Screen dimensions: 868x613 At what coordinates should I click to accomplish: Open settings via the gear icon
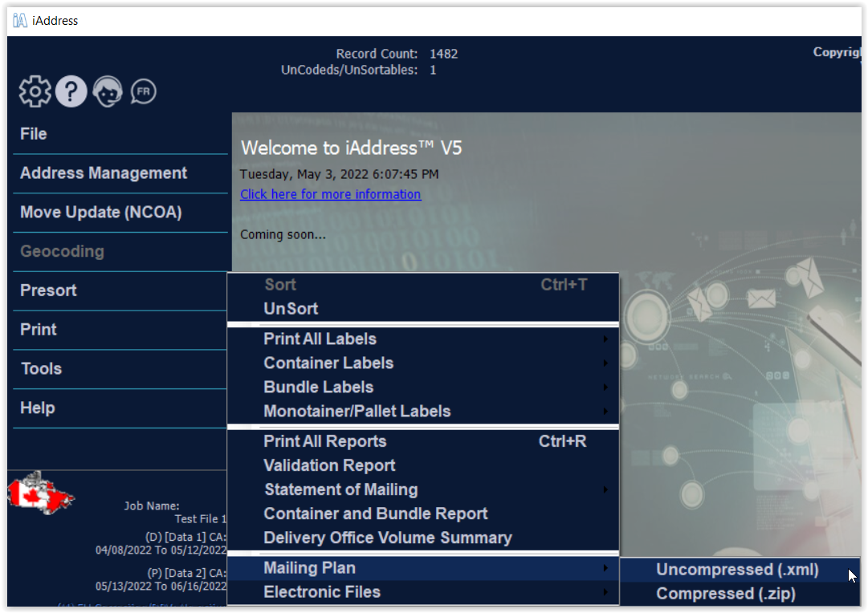pos(35,91)
